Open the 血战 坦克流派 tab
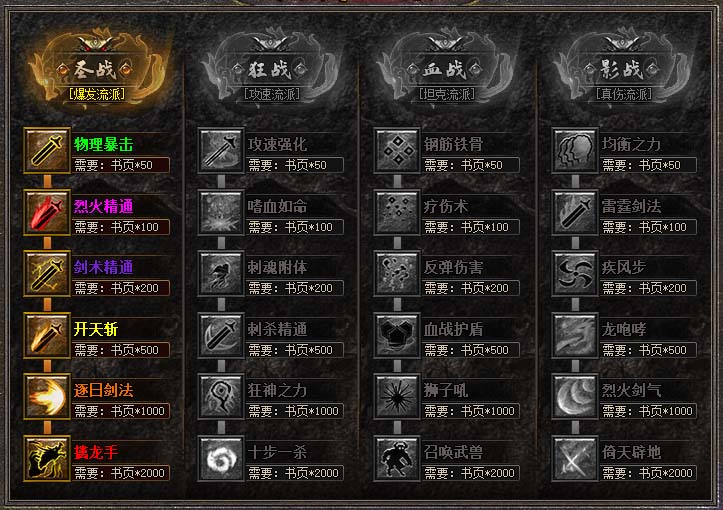The height and width of the screenshot is (510, 723). (x=446, y=69)
